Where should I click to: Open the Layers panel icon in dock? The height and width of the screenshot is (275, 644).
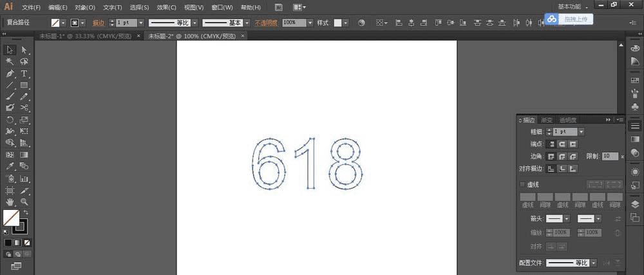point(635,205)
